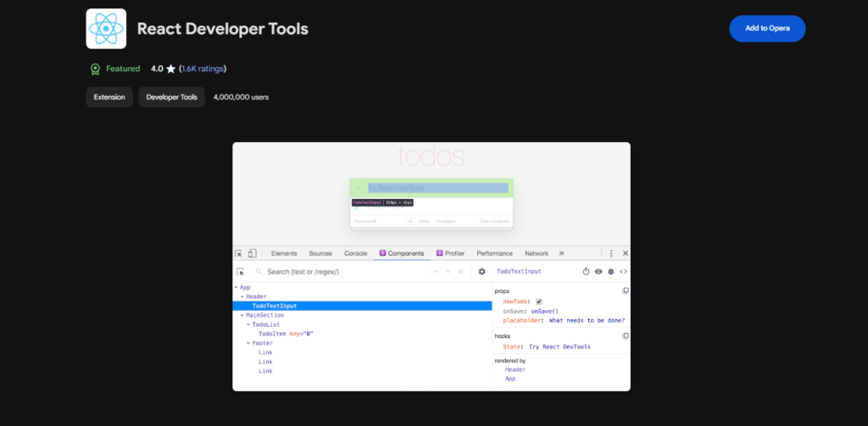Click the "What needs to be done?" placeholder value

(x=587, y=320)
